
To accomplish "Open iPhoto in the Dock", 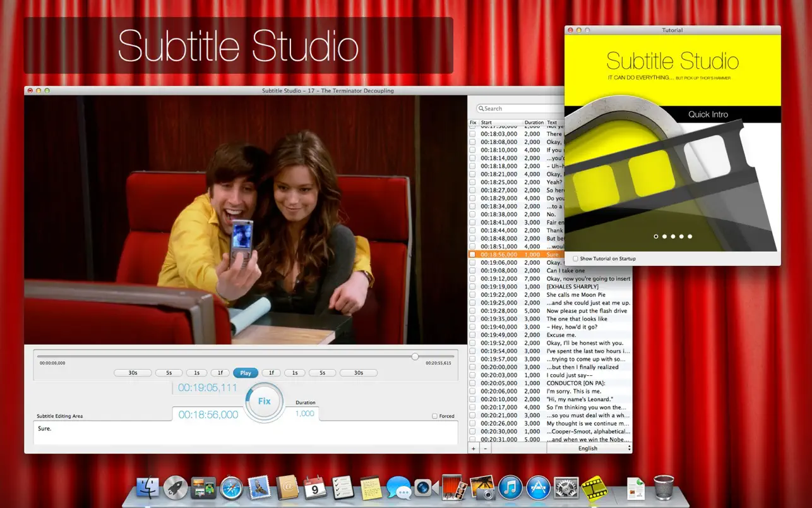I will tap(482, 488).
